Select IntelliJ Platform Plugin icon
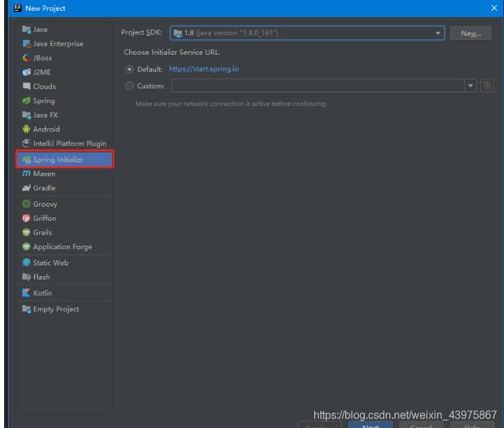Image resolution: width=504 pixels, height=428 pixels. (26, 143)
